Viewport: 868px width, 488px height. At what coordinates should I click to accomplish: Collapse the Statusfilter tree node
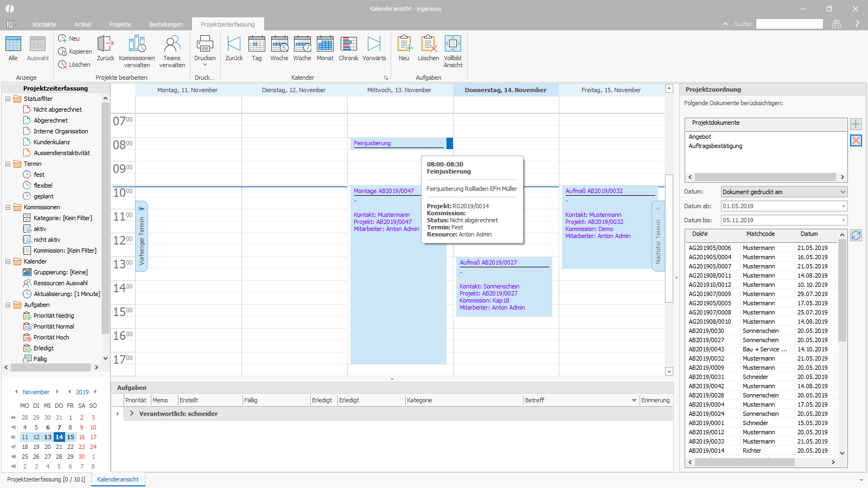[x=8, y=99]
